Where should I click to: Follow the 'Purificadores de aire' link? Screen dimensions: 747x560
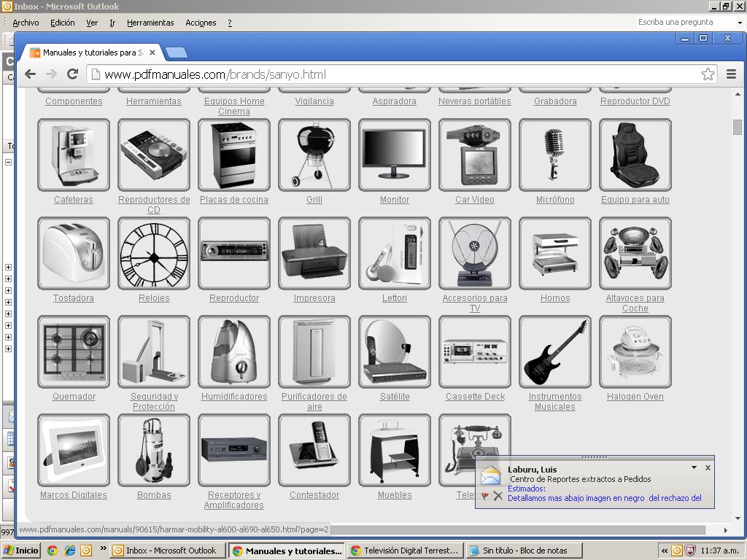(x=314, y=402)
